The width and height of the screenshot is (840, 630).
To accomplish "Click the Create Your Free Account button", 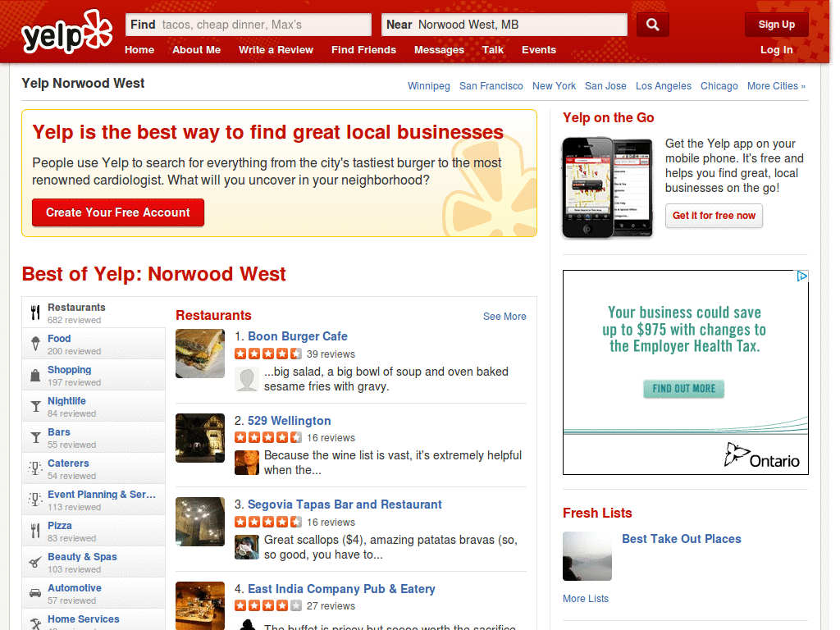I will [117, 212].
